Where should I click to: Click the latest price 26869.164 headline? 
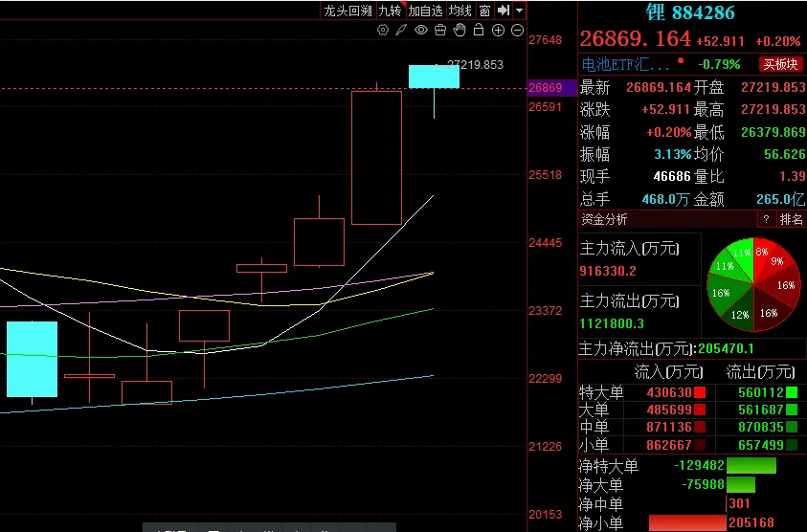point(635,38)
